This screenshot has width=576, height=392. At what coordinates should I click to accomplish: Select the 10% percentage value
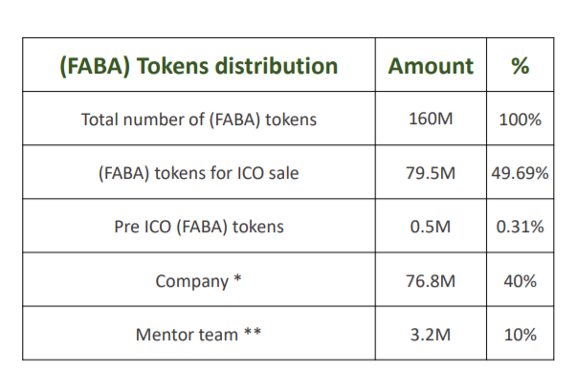(x=521, y=336)
